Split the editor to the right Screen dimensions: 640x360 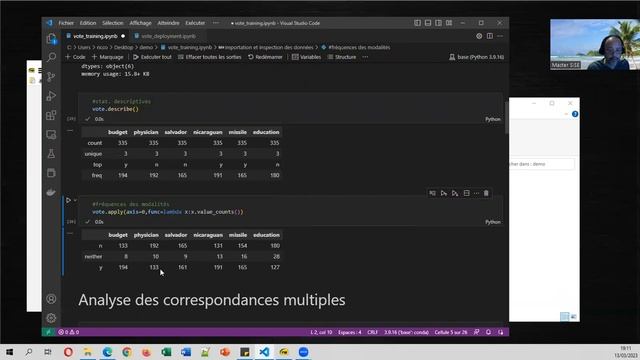(490, 36)
